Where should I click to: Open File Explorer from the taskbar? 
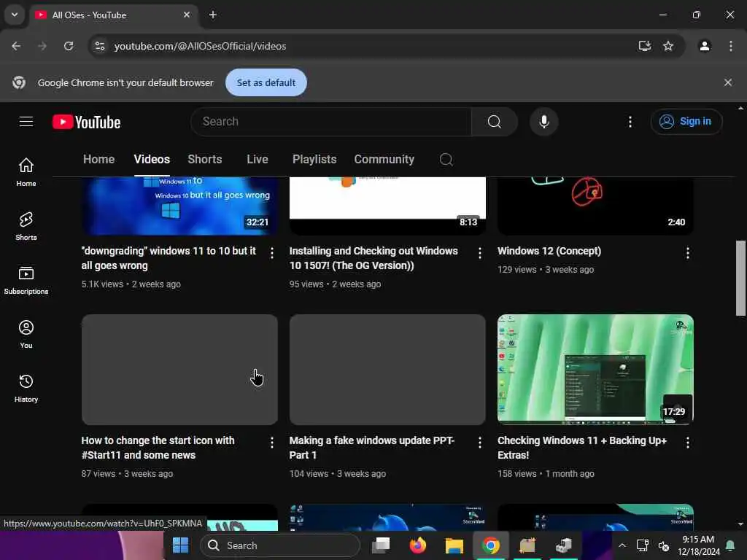454,545
